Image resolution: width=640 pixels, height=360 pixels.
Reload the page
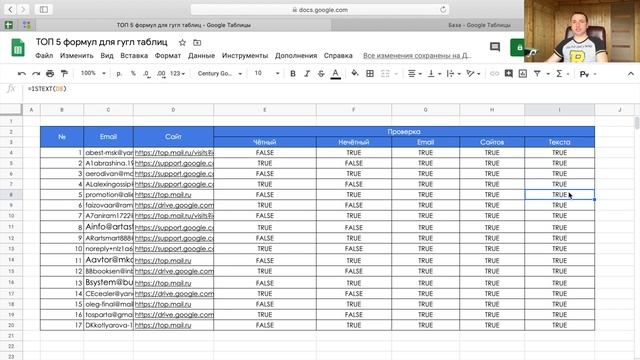443,9
